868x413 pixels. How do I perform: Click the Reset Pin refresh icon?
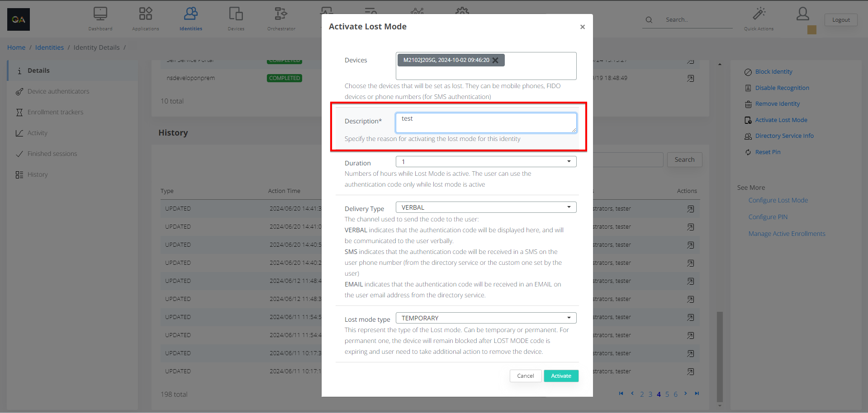(x=748, y=152)
